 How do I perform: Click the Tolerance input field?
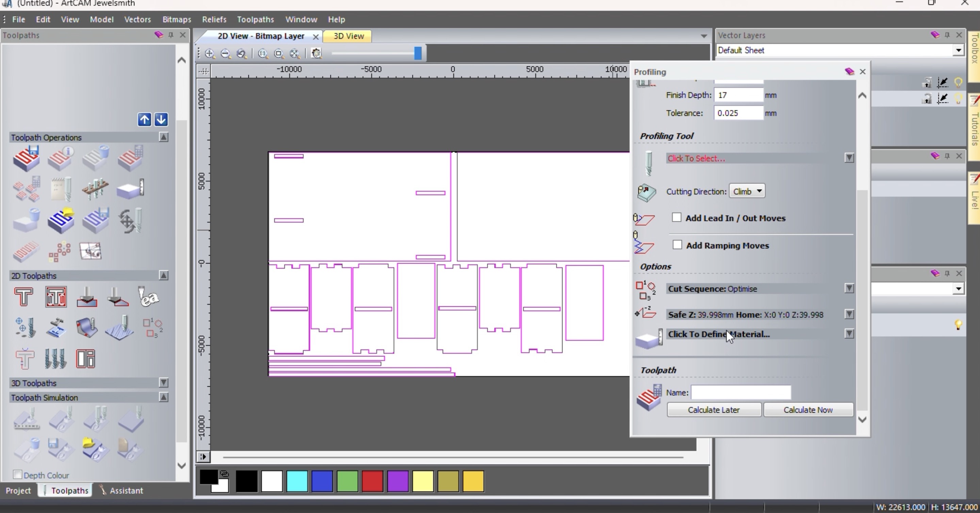coord(738,113)
